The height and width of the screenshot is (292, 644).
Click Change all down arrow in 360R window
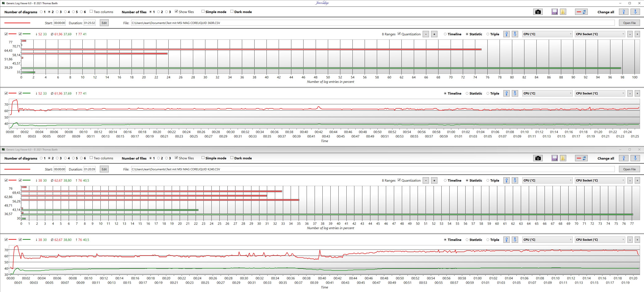[x=635, y=12]
